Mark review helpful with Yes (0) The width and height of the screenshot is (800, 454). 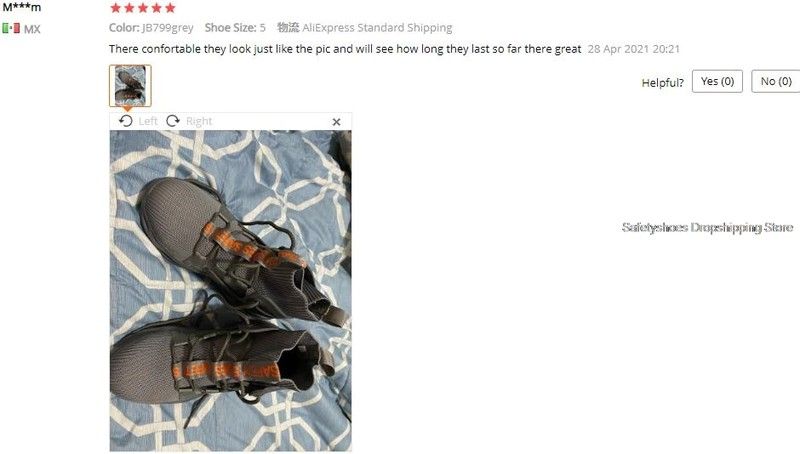pyautogui.click(x=717, y=82)
